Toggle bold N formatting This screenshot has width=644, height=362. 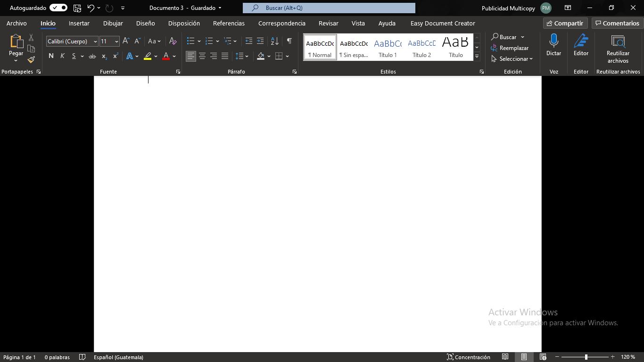[51, 56]
